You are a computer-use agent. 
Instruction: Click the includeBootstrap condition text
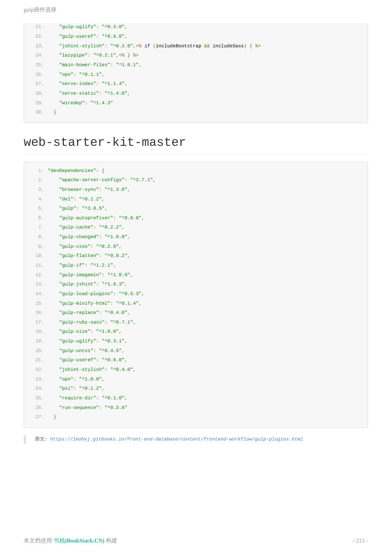pyautogui.click(x=178, y=46)
